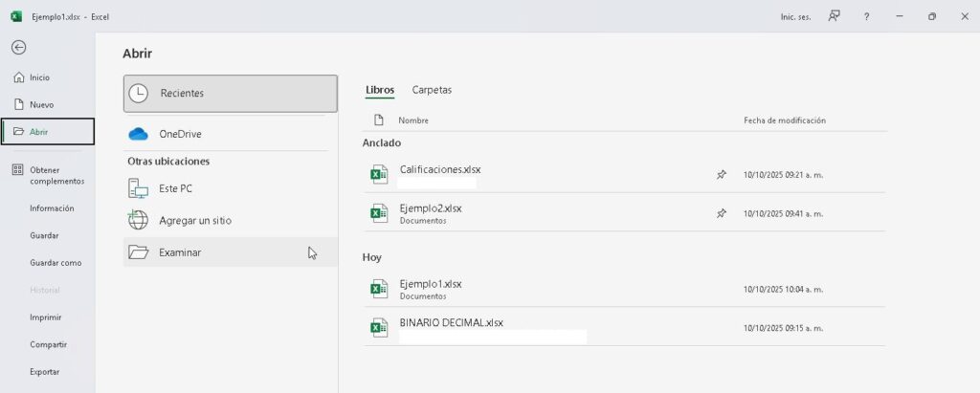Screen dimensions: 980x393
Task: Click the Excel icon beside Calificaciones.xlsx
Action: (x=379, y=174)
